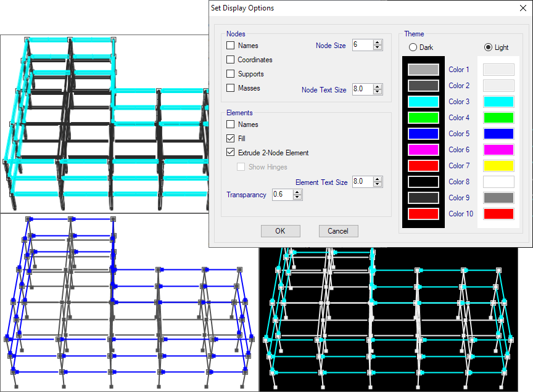Select the Light theme radio button
Viewport: 533px width, 392px height.
pyautogui.click(x=489, y=47)
